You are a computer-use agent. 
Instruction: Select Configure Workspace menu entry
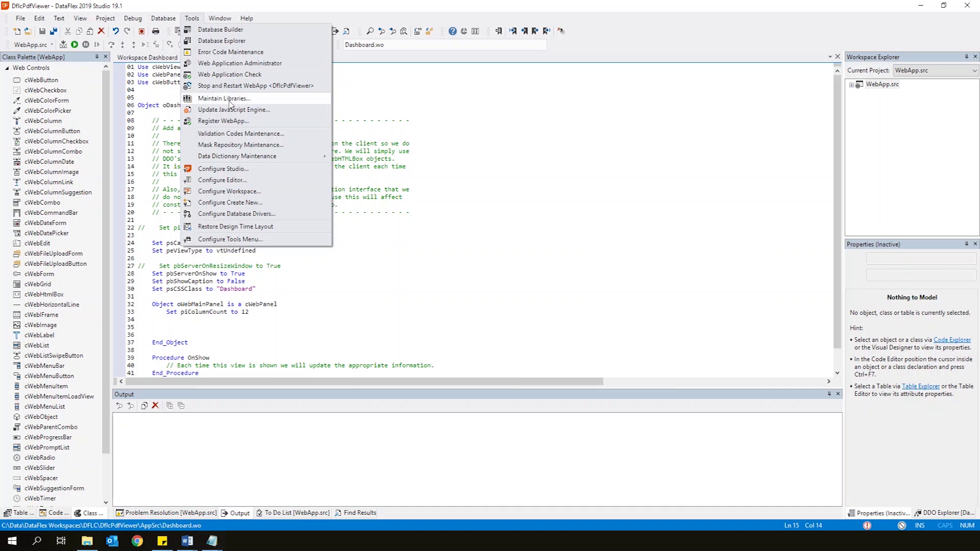(x=229, y=191)
